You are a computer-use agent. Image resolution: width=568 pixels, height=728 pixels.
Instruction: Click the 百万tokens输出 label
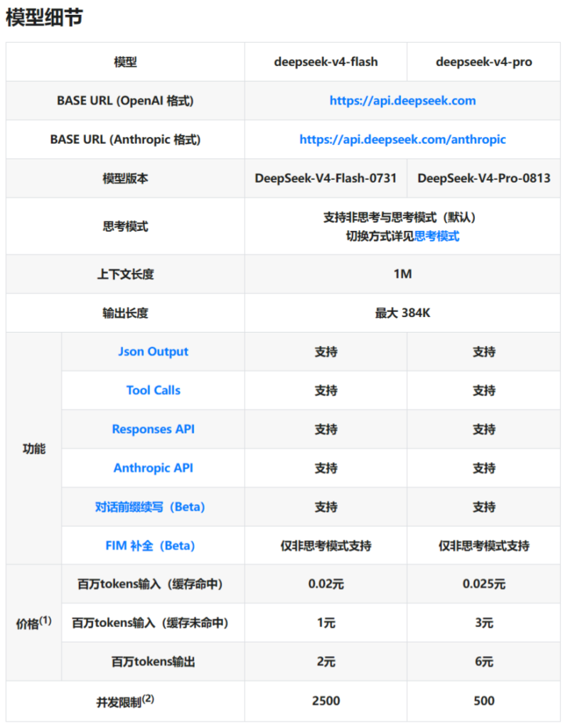pos(154,662)
